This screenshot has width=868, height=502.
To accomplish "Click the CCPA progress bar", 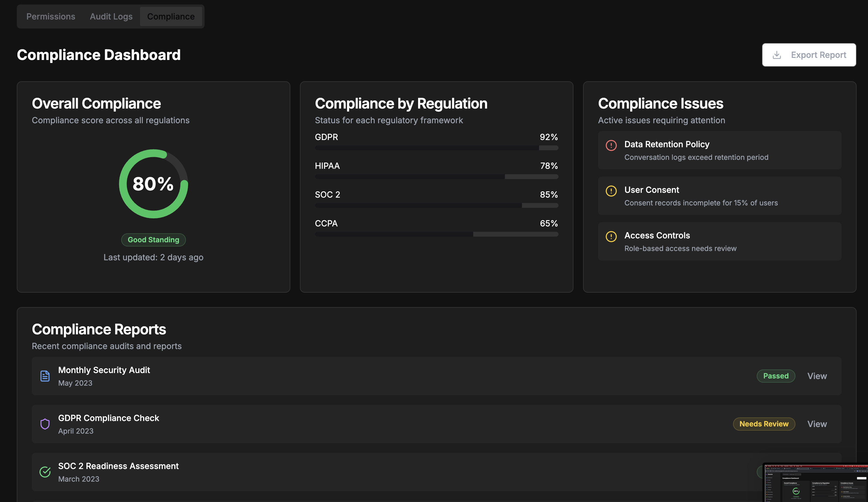I will coord(436,234).
